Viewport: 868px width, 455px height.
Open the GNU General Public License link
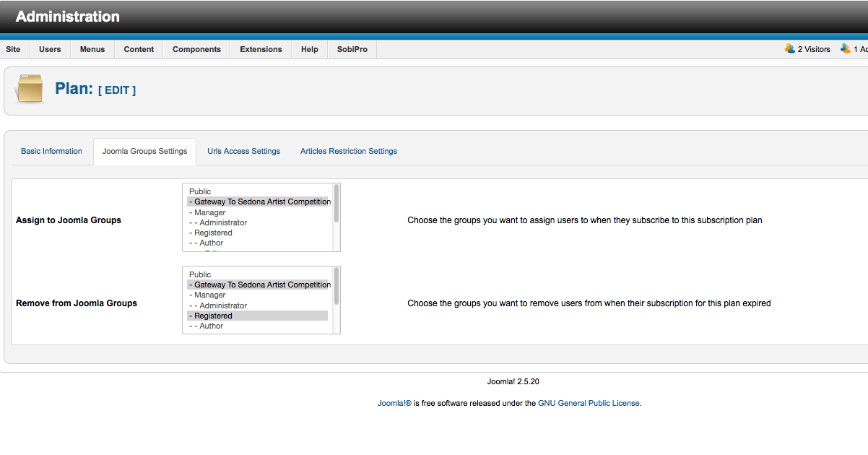[589, 403]
